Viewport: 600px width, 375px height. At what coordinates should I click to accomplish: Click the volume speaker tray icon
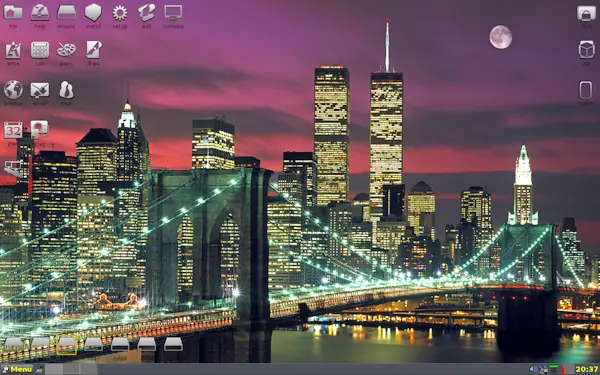click(x=533, y=369)
